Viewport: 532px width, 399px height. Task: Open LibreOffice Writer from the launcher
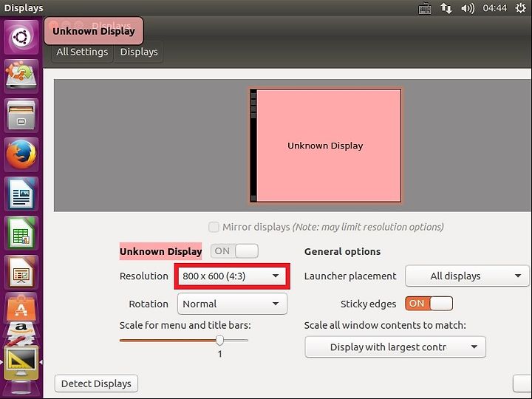click(x=21, y=194)
